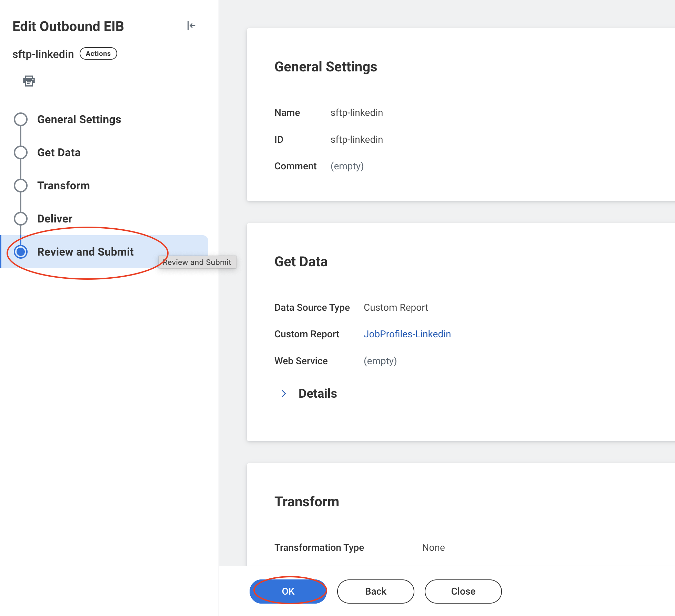Select the Get Data step circle

tap(21, 152)
